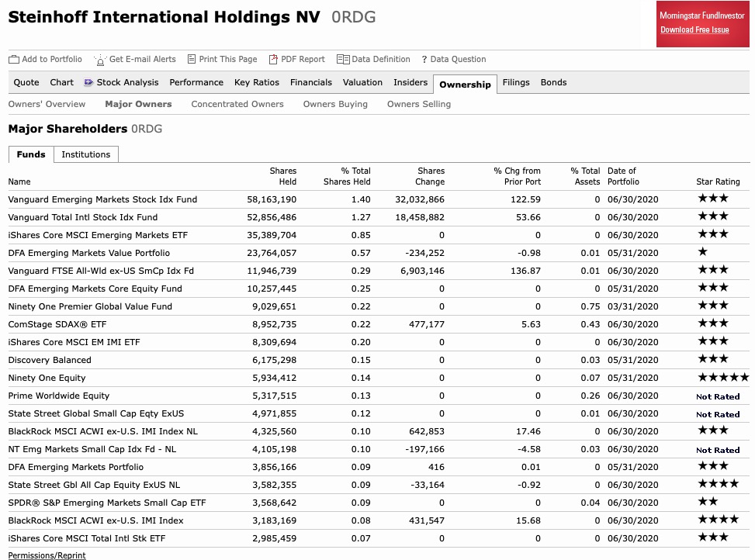The height and width of the screenshot is (560, 755).
Task: Click the blue arrow icon beside Stock Analysis
Action: point(88,82)
